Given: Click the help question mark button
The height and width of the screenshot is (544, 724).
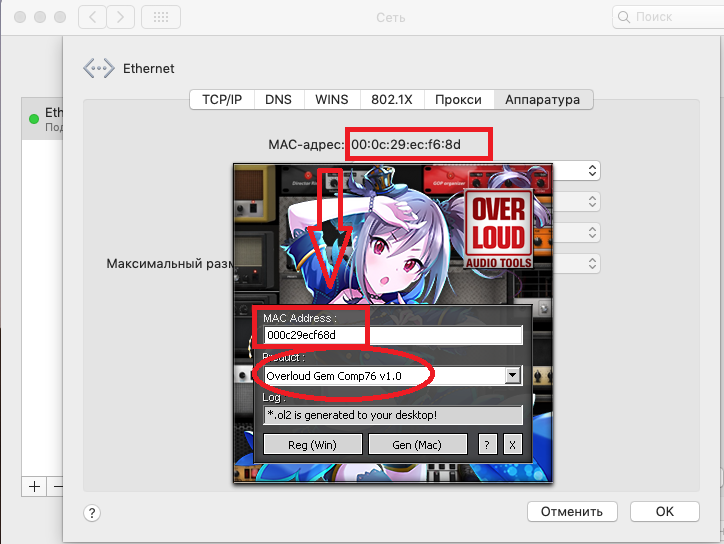Looking at the screenshot, I should point(91,512).
